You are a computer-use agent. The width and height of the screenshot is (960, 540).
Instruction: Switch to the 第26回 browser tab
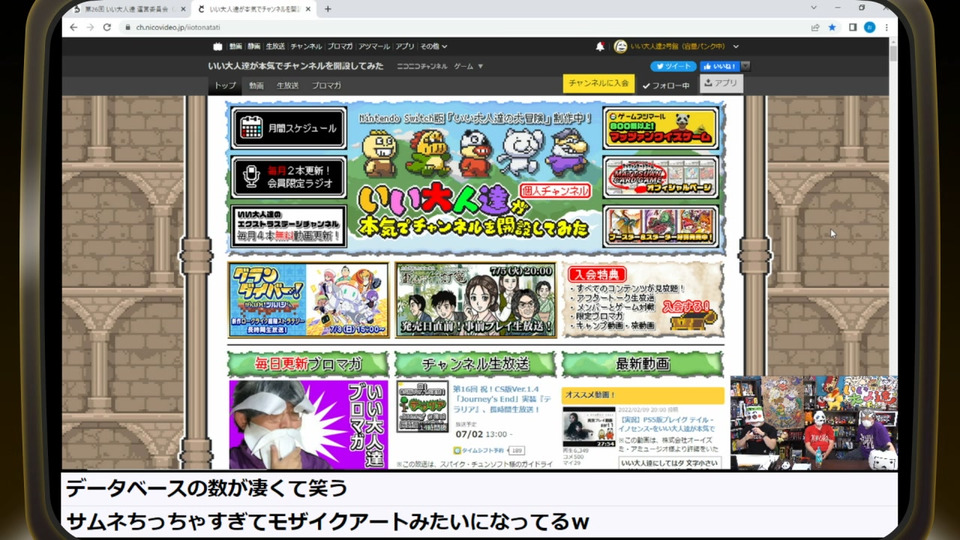tap(129, 9)
